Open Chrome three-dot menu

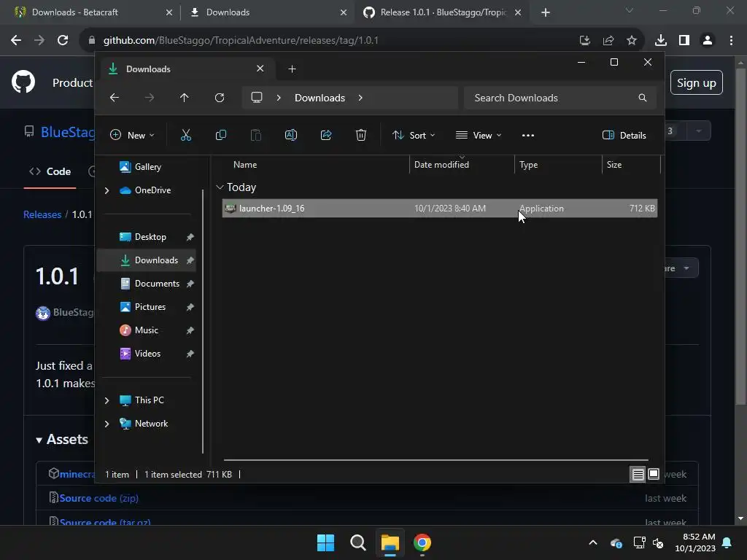[731, 40]
